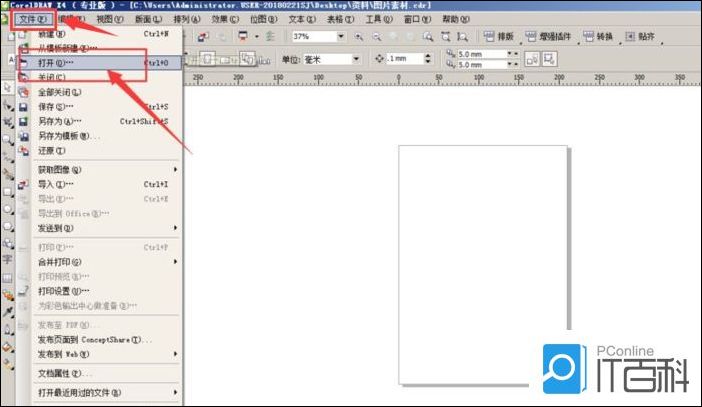Open the 效果 (Effects) menu

tap(225, 19)
